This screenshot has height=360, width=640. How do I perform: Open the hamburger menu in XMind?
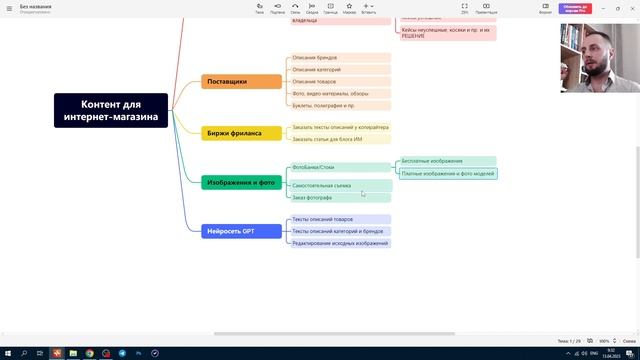tap(9, 8)
